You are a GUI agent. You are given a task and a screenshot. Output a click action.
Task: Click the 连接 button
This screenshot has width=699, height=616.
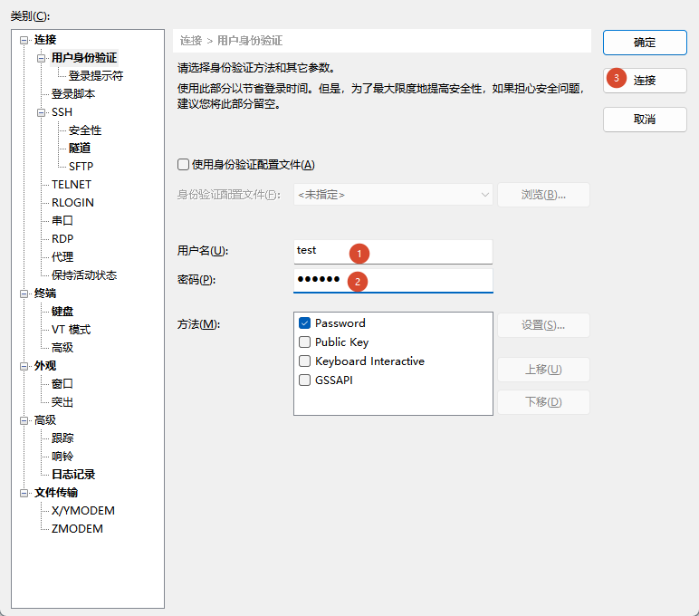(x=645, y=81)
